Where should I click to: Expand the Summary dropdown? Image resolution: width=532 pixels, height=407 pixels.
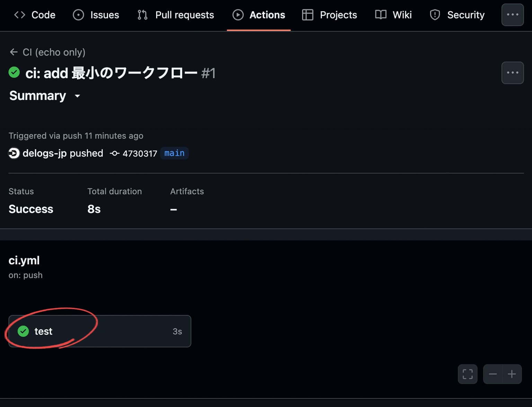45,96
